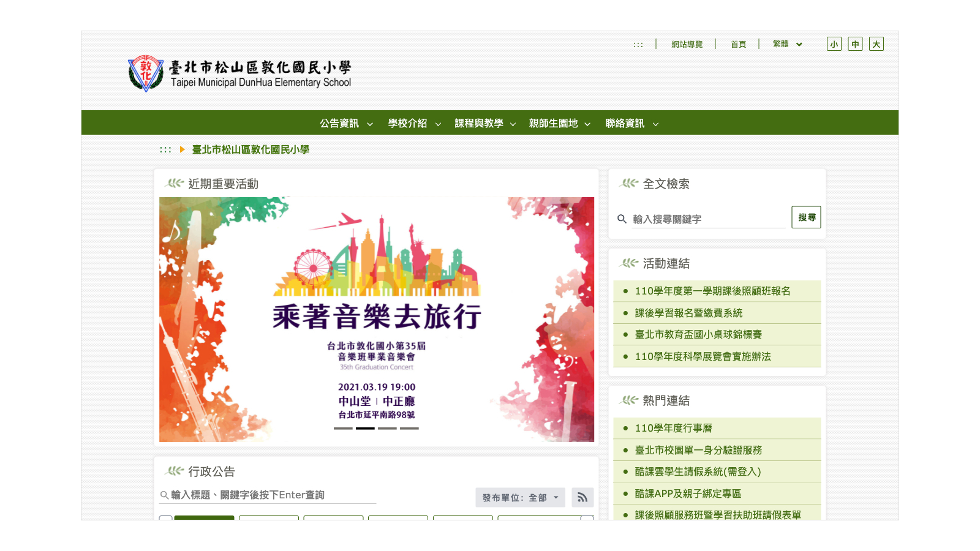Expand the 發布單位: 全部 dropdown
This screenshot has height=551, width=980.
(x=520, y=498)
